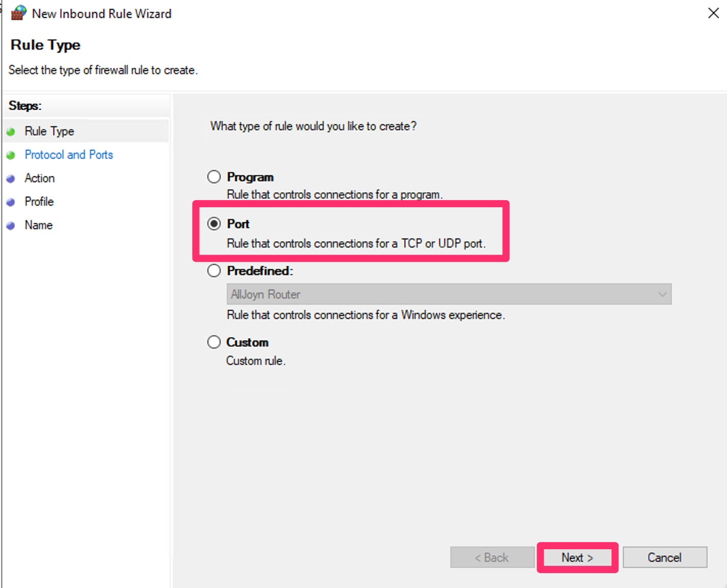The height and width of the screenshot is (588, 727).
Task: Click the blue dot beside Name step
Action: 11,225
